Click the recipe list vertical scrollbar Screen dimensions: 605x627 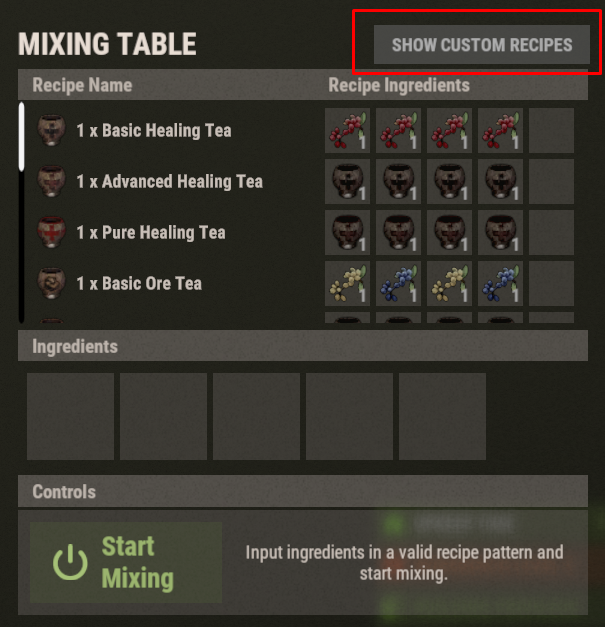pos(22,212)
